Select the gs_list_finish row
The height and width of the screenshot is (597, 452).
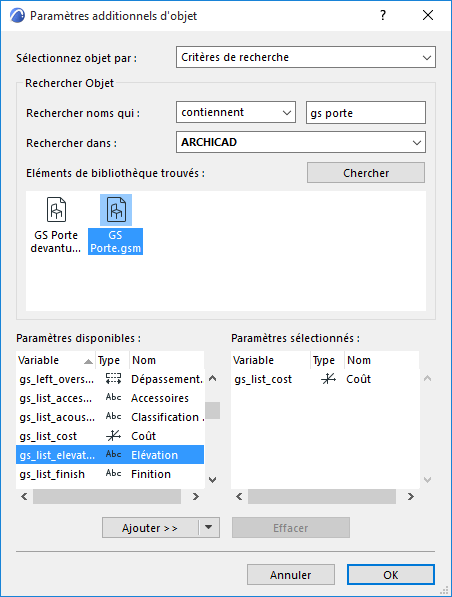click(x=110, y=474)
